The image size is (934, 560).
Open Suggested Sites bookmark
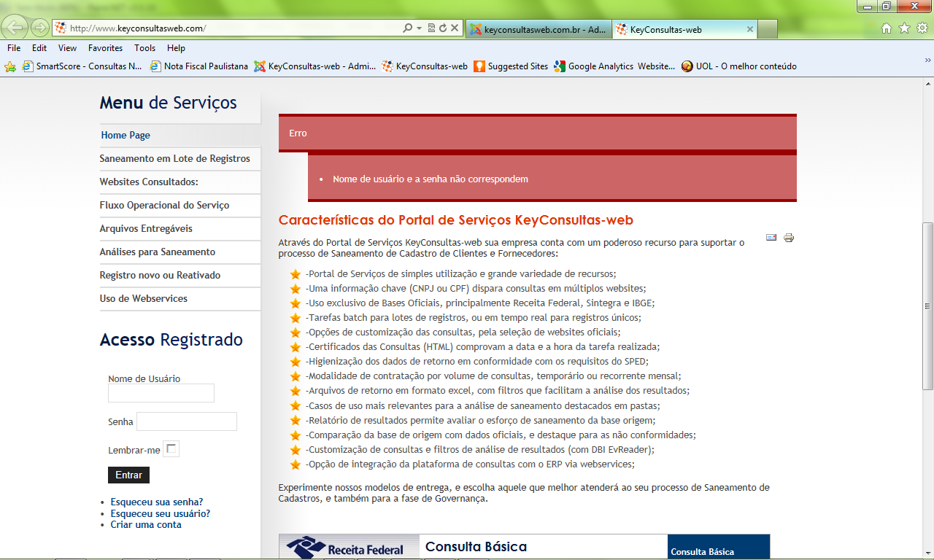click(511, 66)
